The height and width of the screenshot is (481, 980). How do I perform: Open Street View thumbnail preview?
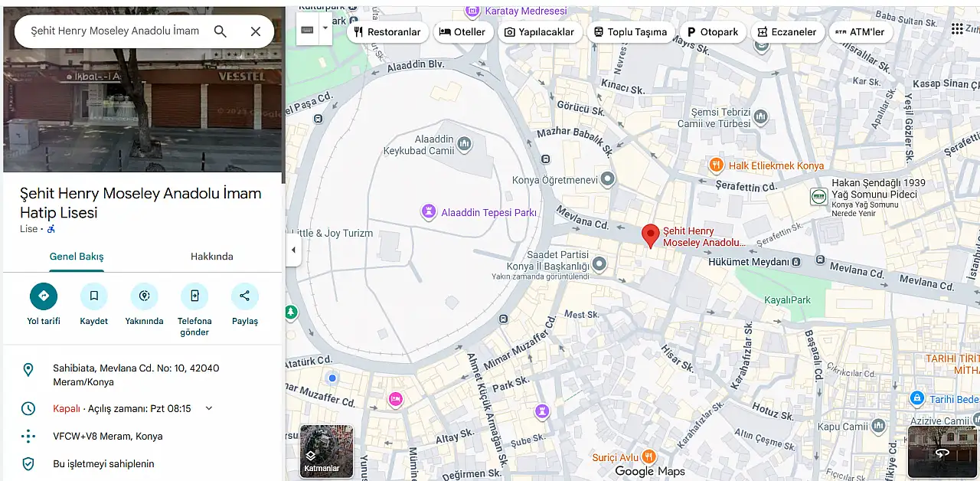point(942,451)
